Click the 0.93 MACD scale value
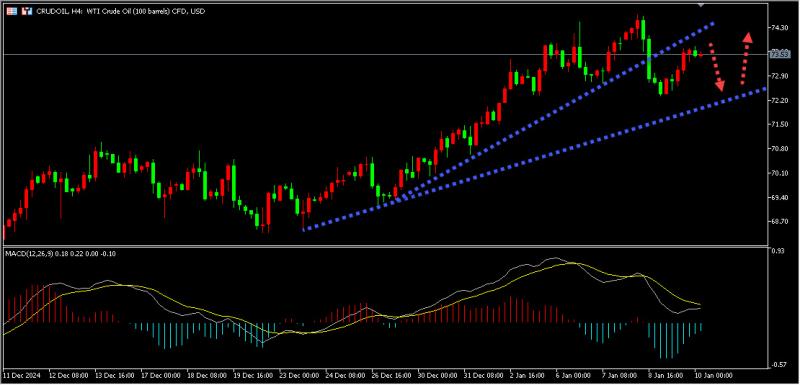The width and height of the screenshot is (800, 385). [779, 251]
